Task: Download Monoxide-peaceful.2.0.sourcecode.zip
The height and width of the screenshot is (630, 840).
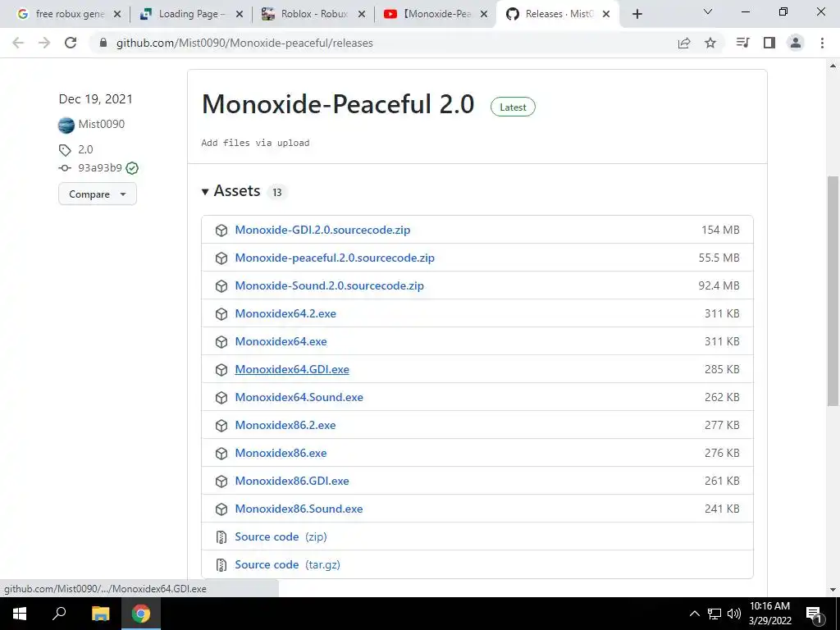Action: (x=335, y=258)
